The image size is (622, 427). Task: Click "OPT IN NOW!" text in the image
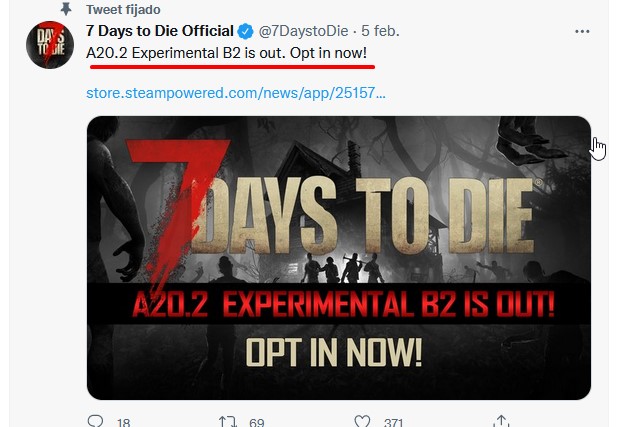click(334, 351)
